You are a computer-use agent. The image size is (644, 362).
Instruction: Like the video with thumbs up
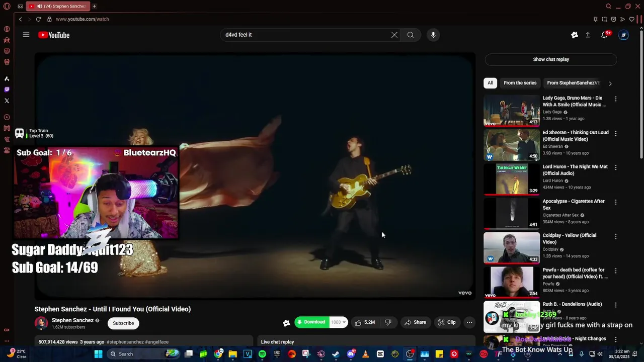365,322
